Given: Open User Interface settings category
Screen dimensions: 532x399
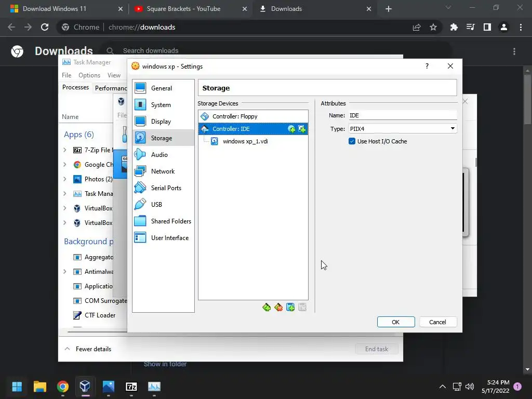Looking at the screenshot, I should click(163, 238).
